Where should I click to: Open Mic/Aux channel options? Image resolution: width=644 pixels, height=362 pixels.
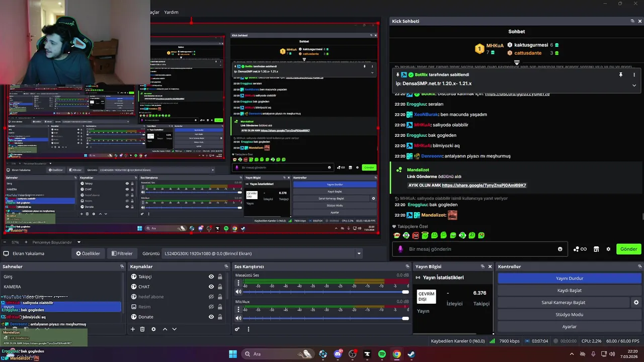click(238, 309)
